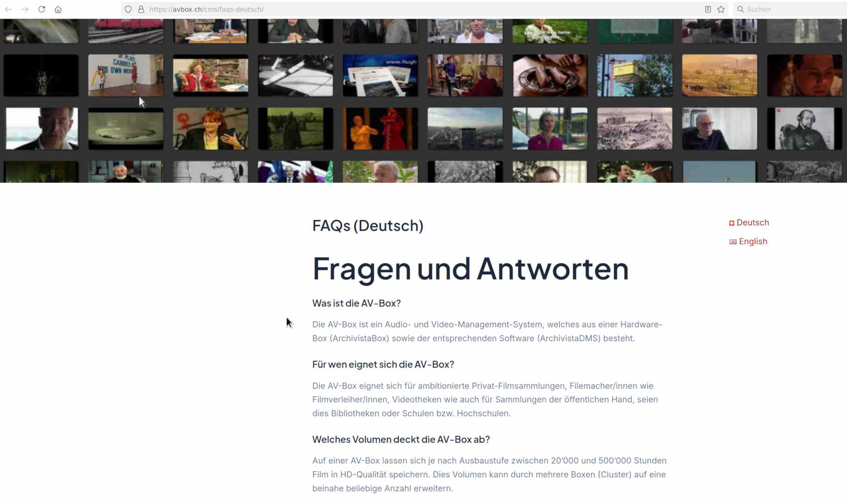The width and height of the screenshot is (847, 504).
Task: Toggle reader view icon
Action: pyautogui.click(x=708, y=9)
